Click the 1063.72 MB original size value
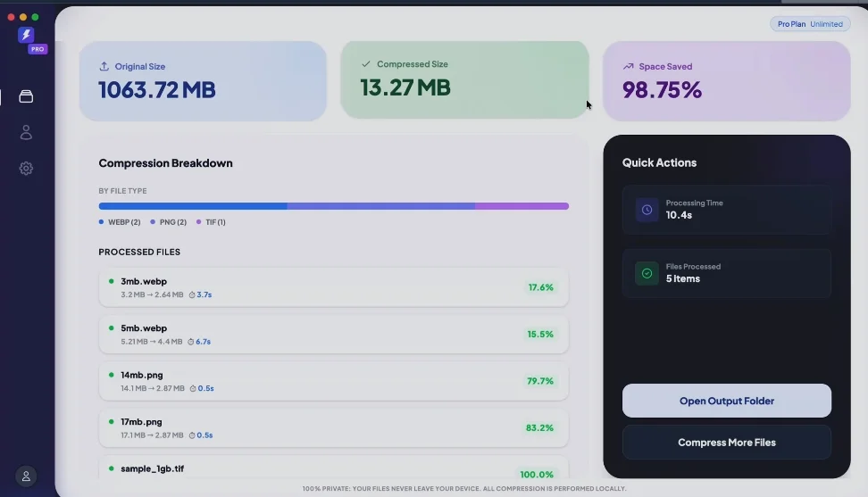 point(157,89)
